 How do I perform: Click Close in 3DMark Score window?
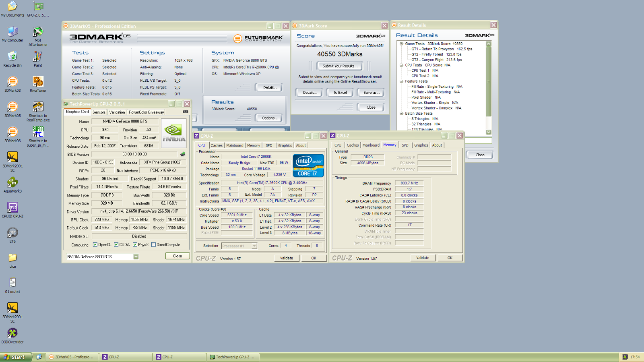pyautogui.click(x=371, y=108)
